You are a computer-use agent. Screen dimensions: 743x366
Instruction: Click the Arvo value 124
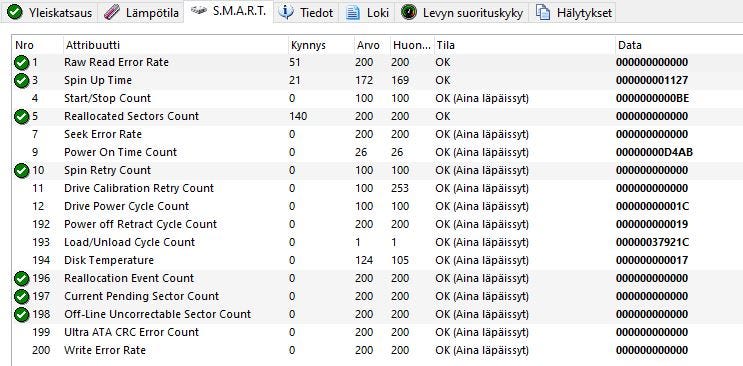pos(364,260)
